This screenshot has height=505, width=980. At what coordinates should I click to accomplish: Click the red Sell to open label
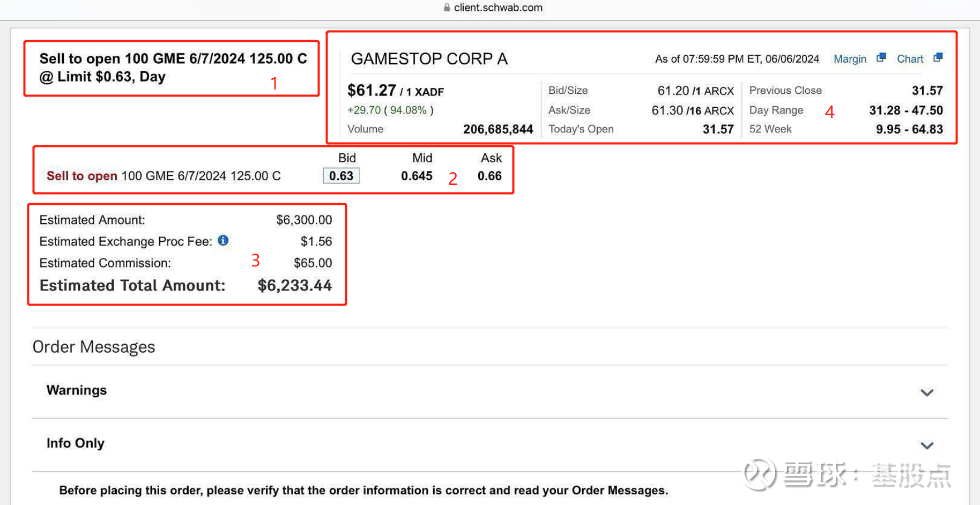coord(82,176)
